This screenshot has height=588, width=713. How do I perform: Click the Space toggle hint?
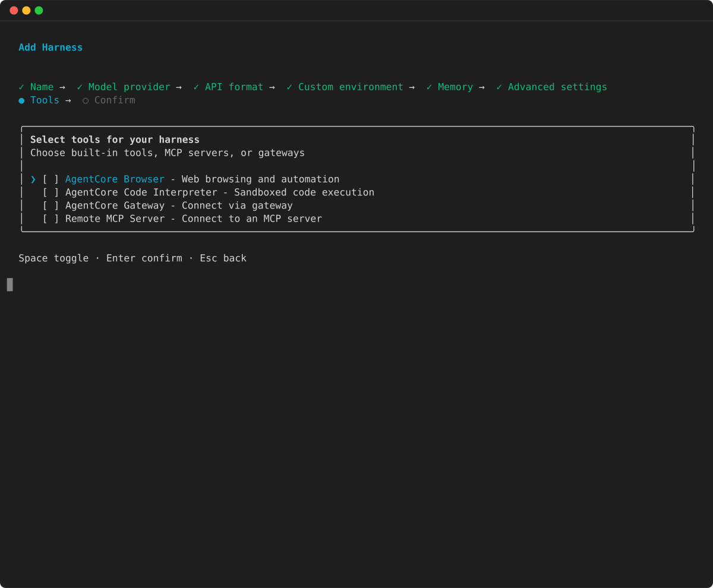[x=53, y=258]
